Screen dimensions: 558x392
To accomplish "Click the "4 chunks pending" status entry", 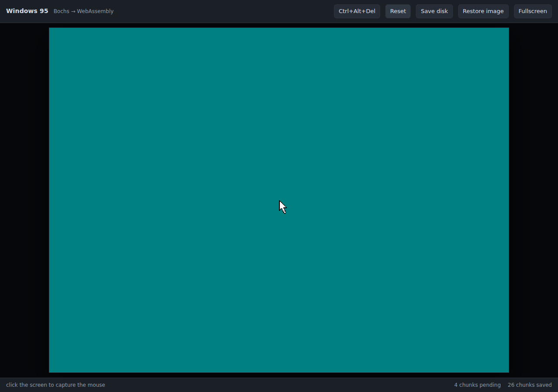I will coord(477,385).
